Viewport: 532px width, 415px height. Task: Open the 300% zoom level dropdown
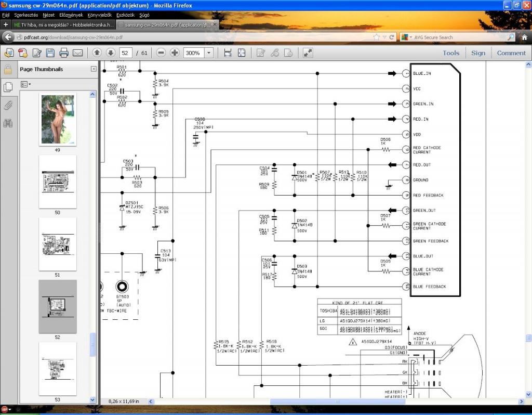coord(209,53)
